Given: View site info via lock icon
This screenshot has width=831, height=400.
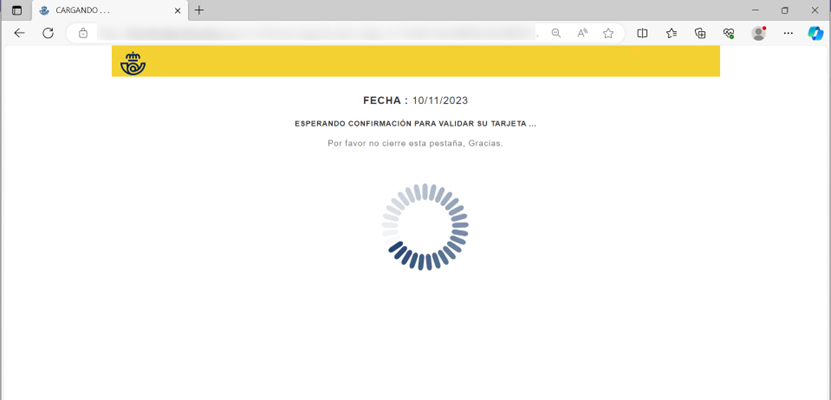Looking at the screenshot, I should [83, 33].
